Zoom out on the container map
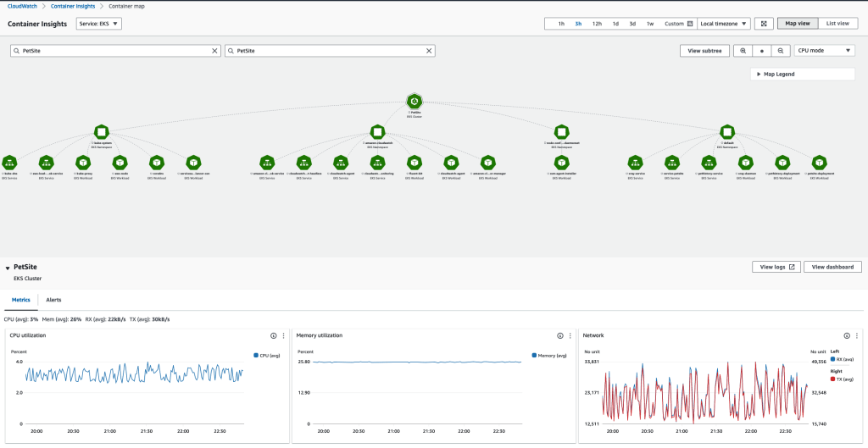This screenshot has width=868, height=448. tap(780, 51)
